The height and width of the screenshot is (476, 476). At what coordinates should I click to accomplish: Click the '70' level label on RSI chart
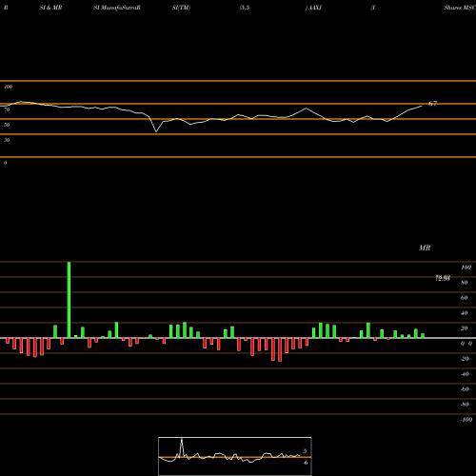click(7, 109)
